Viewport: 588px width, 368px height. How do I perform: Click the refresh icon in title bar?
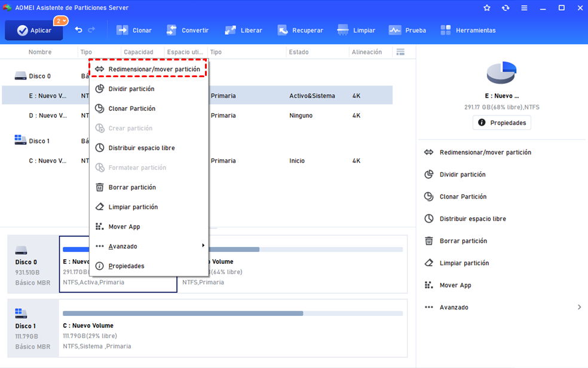(x=506, y=8)
